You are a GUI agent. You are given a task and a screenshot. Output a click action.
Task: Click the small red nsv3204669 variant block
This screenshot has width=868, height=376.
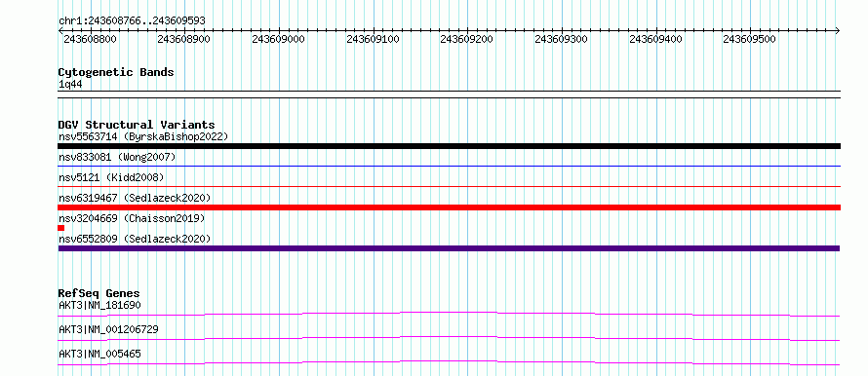click(60, 228)
